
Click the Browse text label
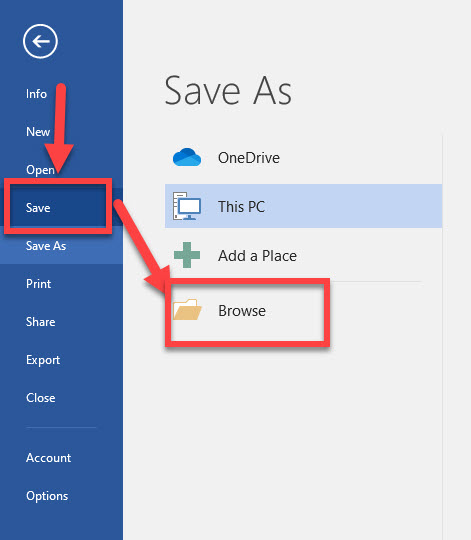click(x=242, y=311)
